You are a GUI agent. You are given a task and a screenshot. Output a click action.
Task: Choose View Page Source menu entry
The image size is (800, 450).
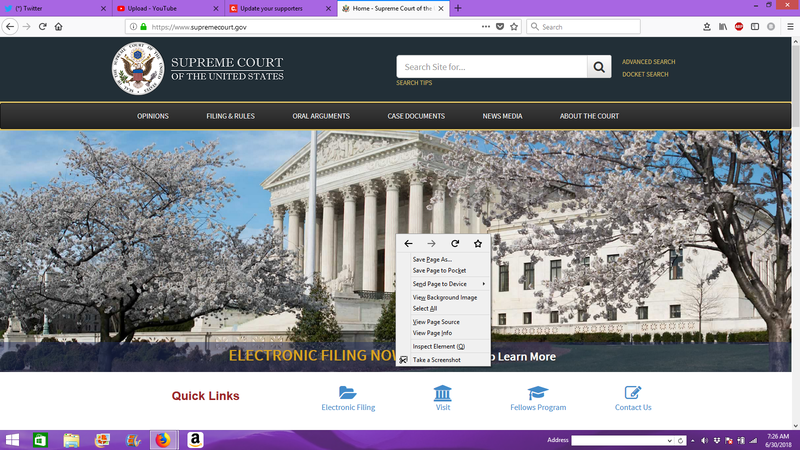436,322
